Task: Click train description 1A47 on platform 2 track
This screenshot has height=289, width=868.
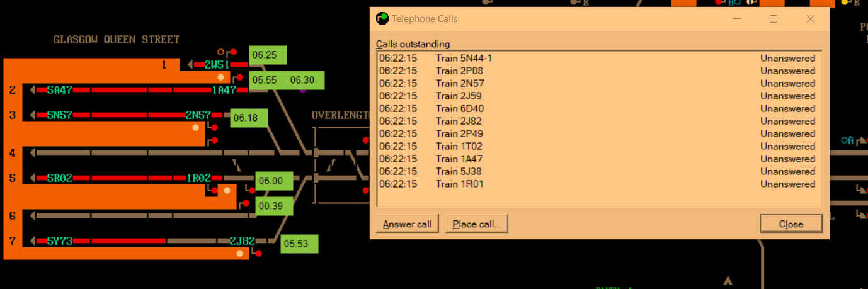Action: click(x=224, y=90)
